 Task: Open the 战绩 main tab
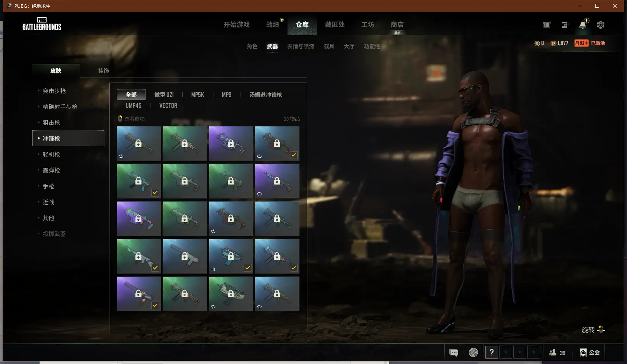[x=273, y=24]
